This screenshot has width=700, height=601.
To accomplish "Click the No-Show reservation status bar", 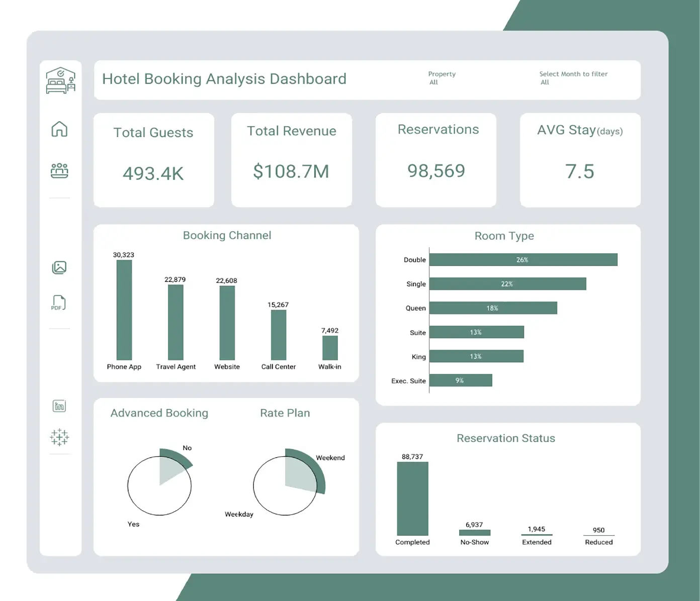I will [474, 533].
